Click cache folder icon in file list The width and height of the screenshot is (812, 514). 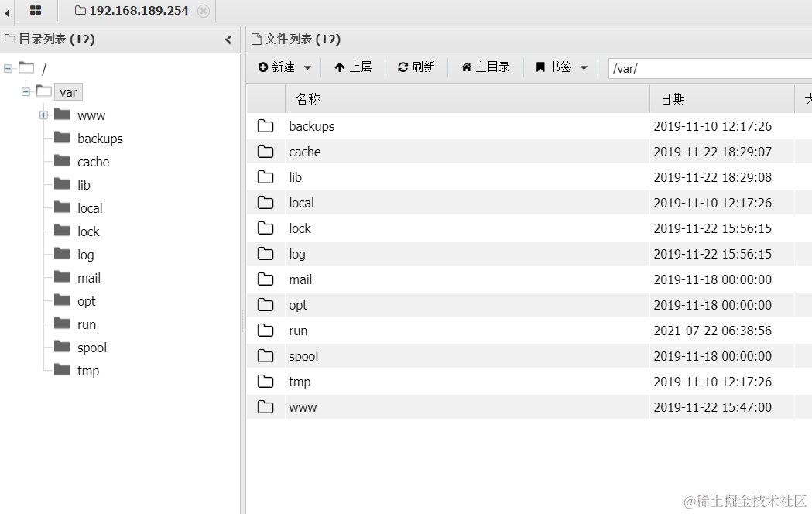pyautogui.click(x=266, y=151)
